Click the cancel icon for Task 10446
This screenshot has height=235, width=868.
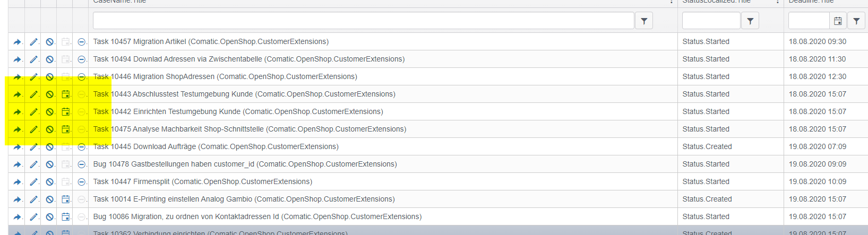(49, 77)
